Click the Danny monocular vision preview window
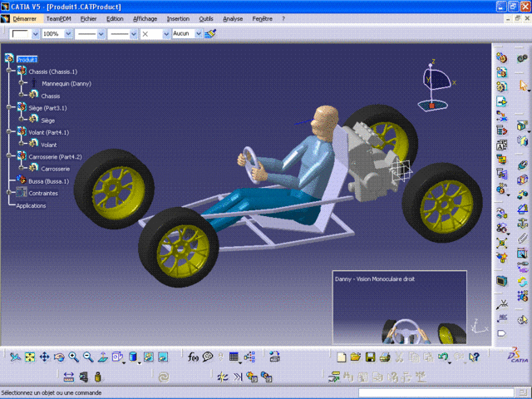 399,308
